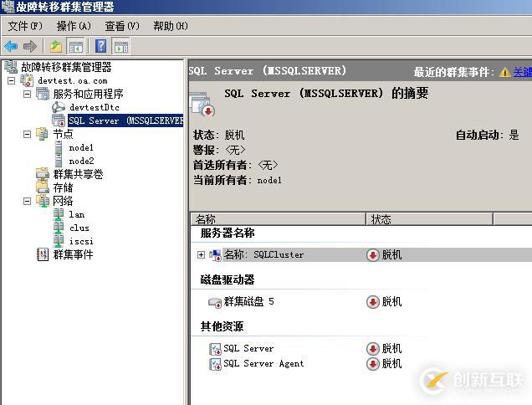Click the 网络 network icon
This screenshot has width=532, height=405.
click(43, 201)
